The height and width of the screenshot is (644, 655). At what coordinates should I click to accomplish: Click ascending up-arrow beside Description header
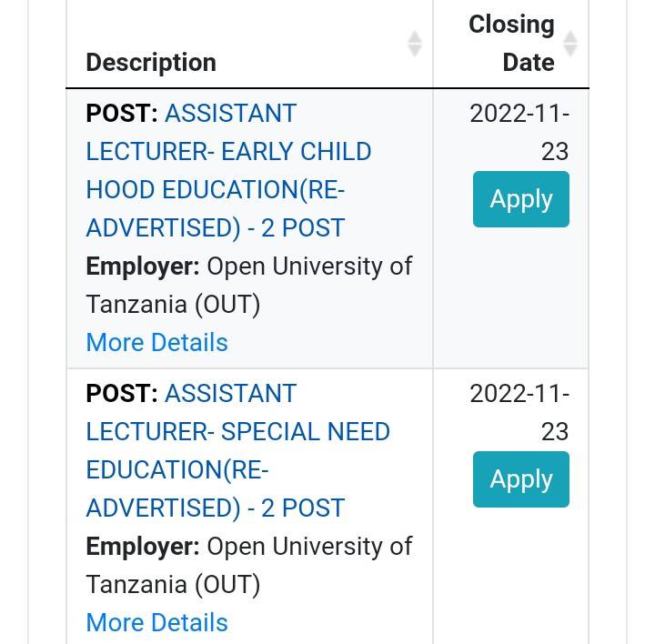pyautogui.click(x=415, y=36)
